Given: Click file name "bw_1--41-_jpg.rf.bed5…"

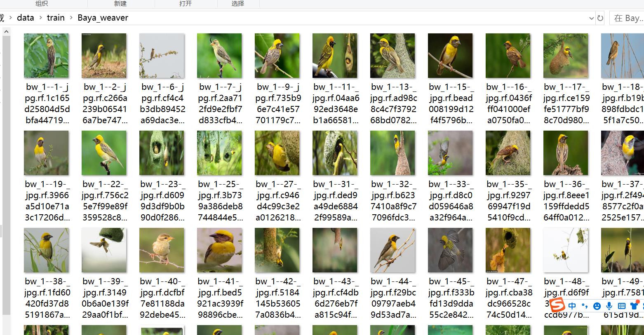Looking at the screenshot, I should [220, 298].
